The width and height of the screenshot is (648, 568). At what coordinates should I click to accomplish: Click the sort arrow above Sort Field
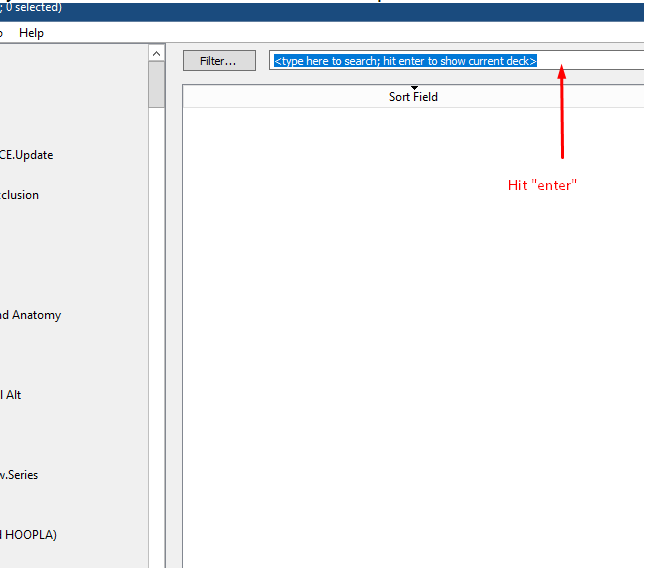click(x=414, y=88)
